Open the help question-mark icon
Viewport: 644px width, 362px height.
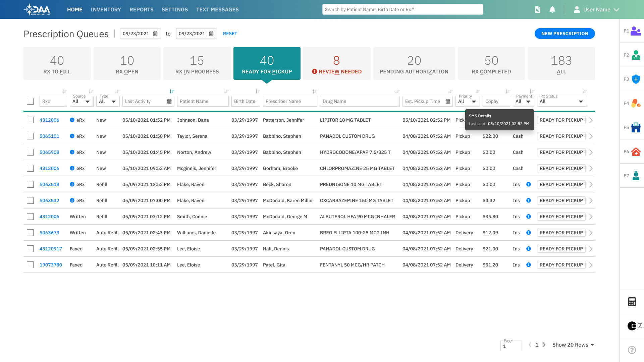tap(632, 350)
